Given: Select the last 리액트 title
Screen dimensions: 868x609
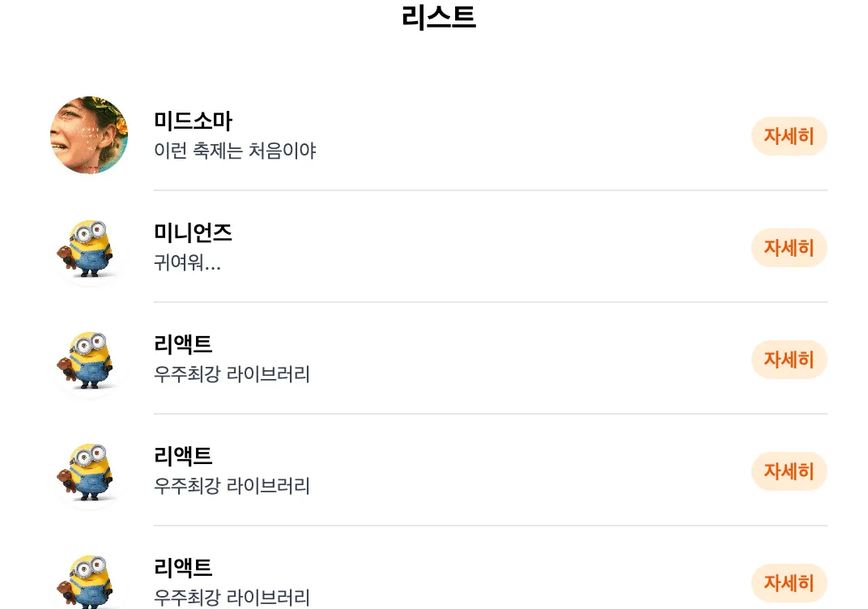Looking at the screenshot, I should pyautogui.click(x=183, y=568).
